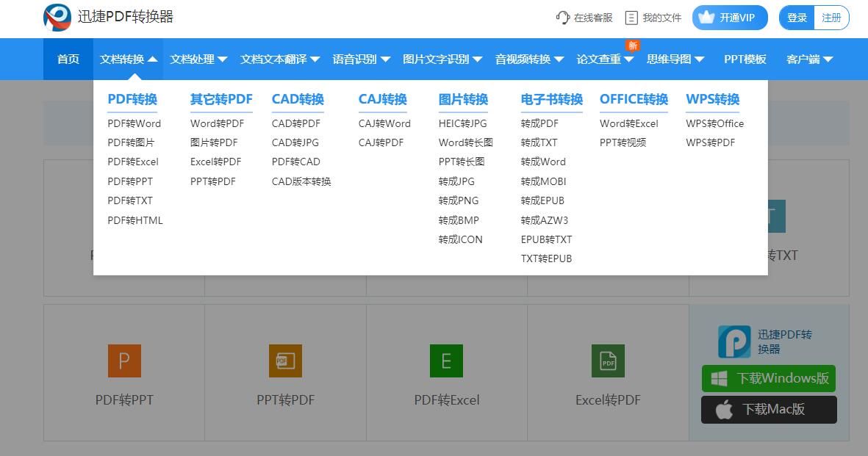Open WPS转Office option
The width and height of the screenshot is (868, 456).
coord(714,123)
